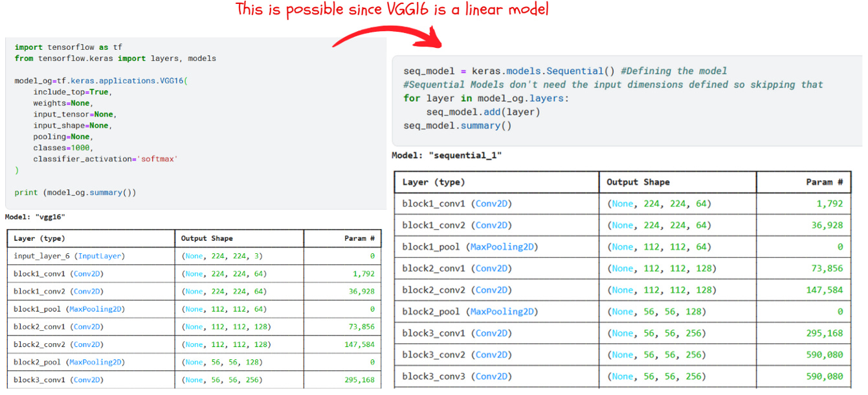
Task: Click 'Param #' header in sequential_1 table
Action: 825,182
